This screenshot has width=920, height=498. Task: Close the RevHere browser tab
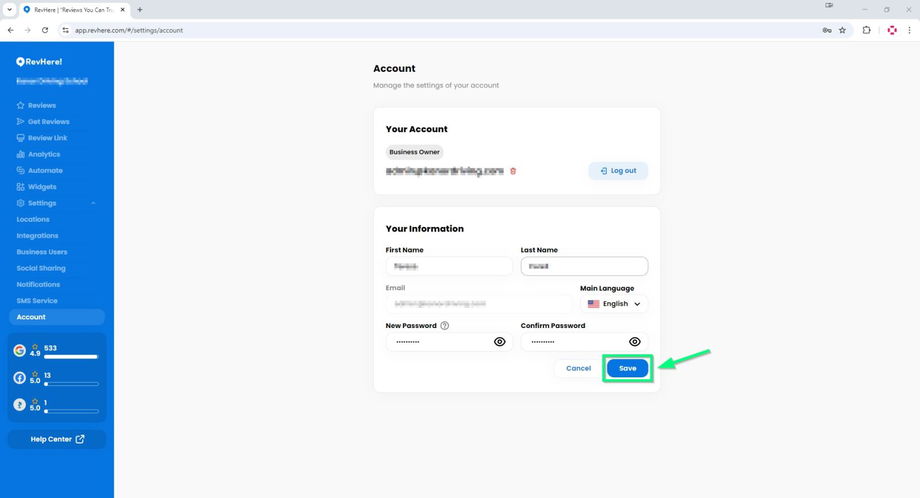click(x=123, y=9)
